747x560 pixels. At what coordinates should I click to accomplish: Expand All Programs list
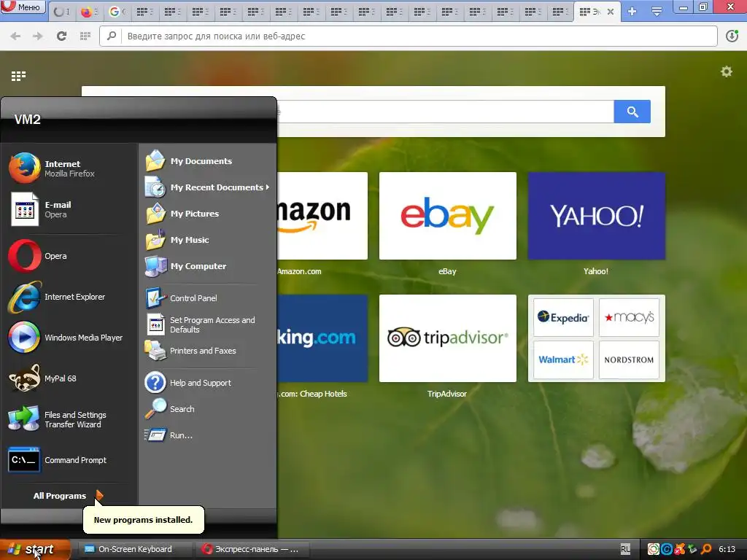[68, 495]
